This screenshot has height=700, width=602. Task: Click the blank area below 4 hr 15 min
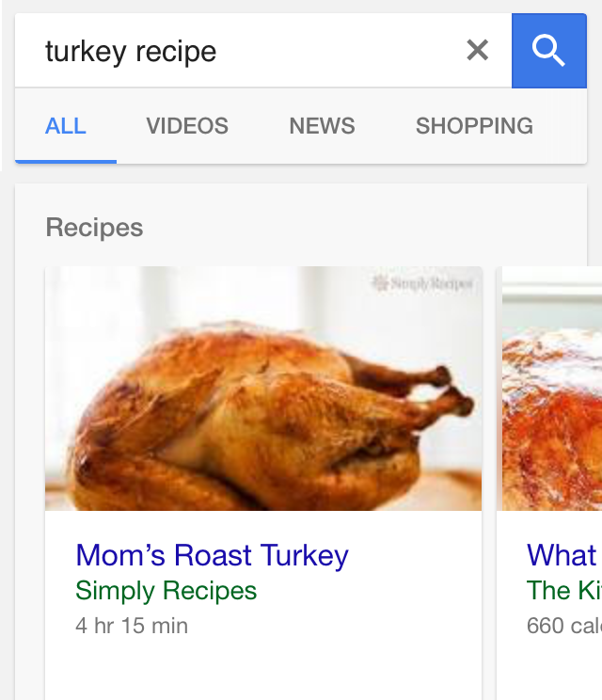pos(263,670)
